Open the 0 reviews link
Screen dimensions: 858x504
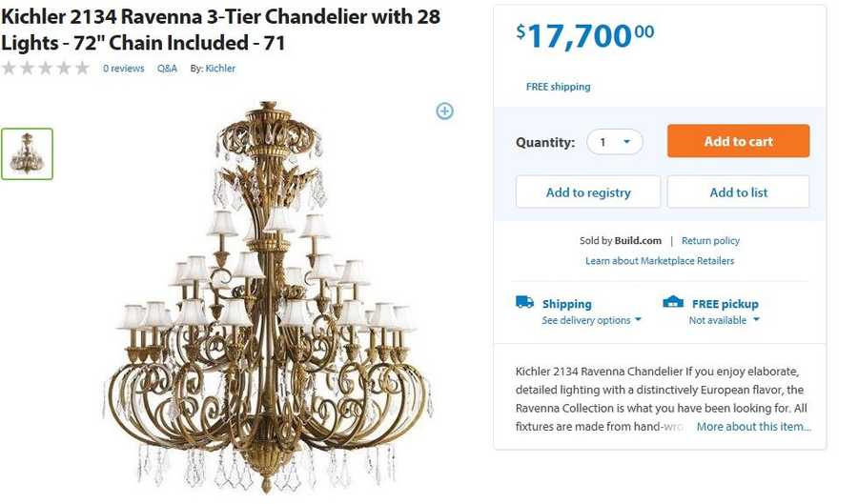[x=124, y=69]
